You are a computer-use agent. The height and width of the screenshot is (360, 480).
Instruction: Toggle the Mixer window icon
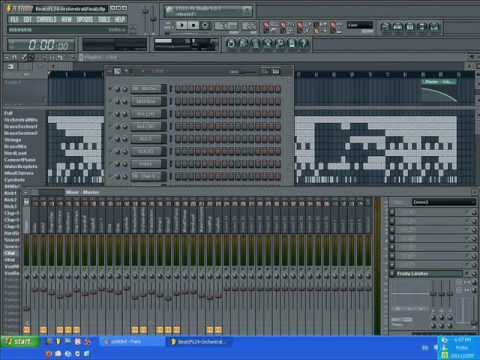(x=434, y=27)
